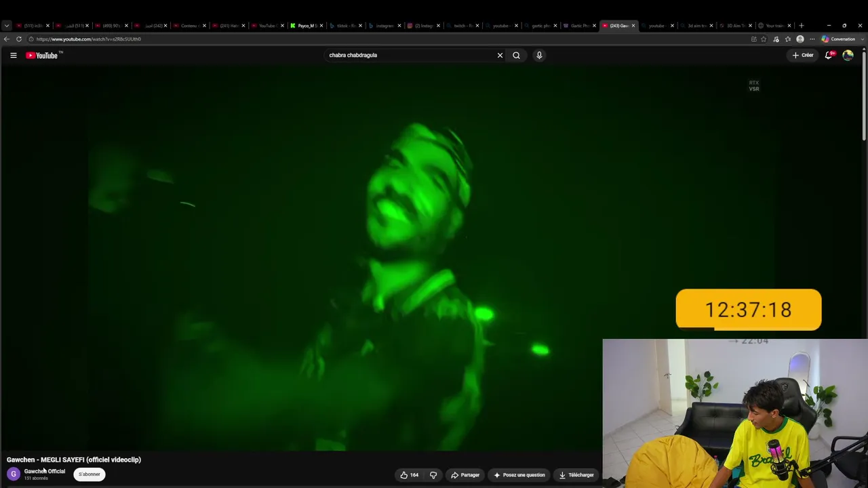This screenshot has width=868, height=488.
Task: Expand the Conversation dropdown arrow
Action: click(863, 39)
